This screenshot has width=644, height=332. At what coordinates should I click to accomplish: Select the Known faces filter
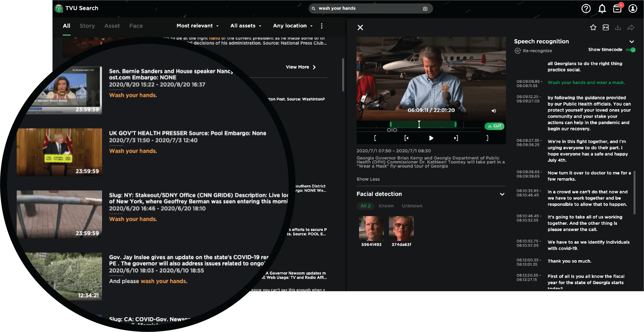[x=386, y=206]
